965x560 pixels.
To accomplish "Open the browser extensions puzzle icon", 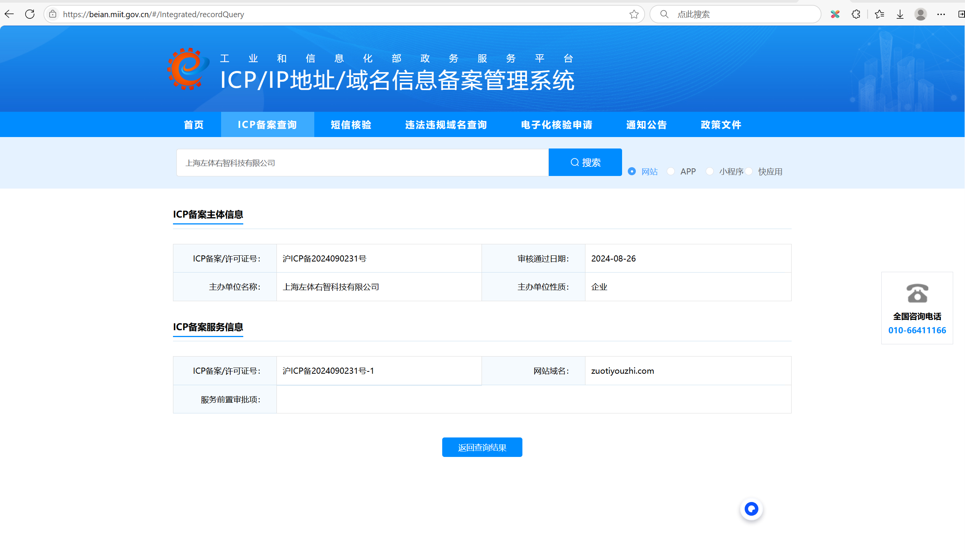I will [856, 14].
